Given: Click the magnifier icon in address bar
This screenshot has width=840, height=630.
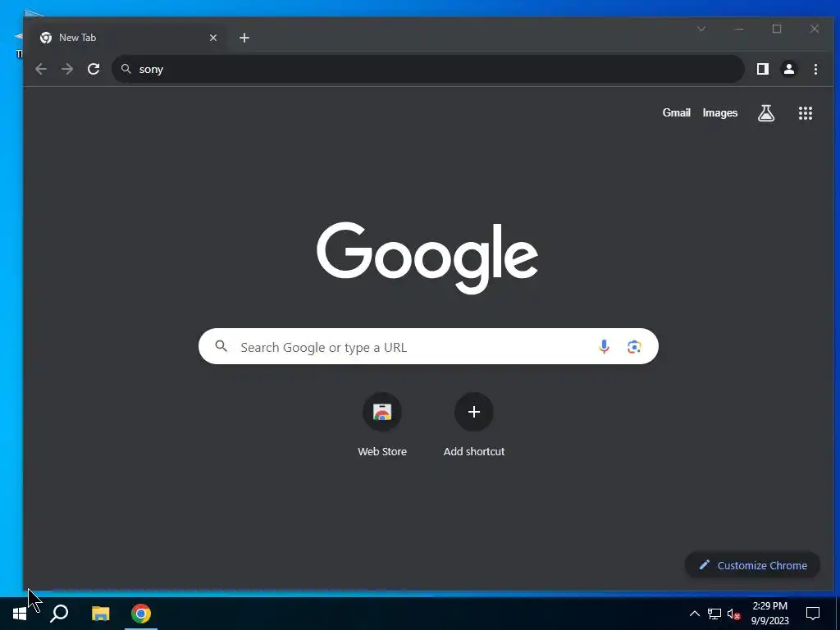Looking at the screenshot, I should click(126, 69).
